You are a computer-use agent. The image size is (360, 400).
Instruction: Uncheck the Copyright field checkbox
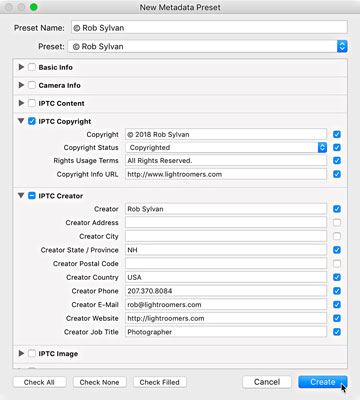(337, 134)
